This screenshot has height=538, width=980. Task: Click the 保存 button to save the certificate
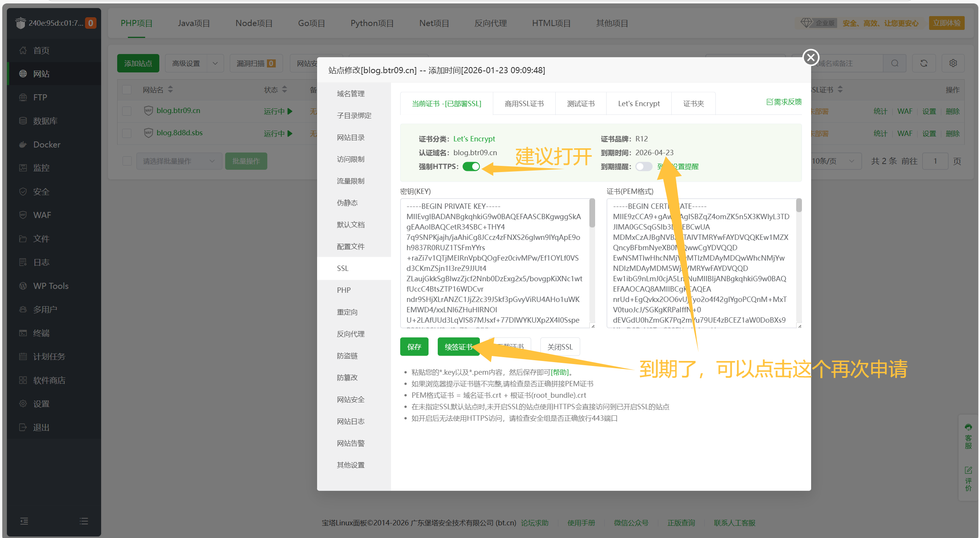(x=414, y=346)
